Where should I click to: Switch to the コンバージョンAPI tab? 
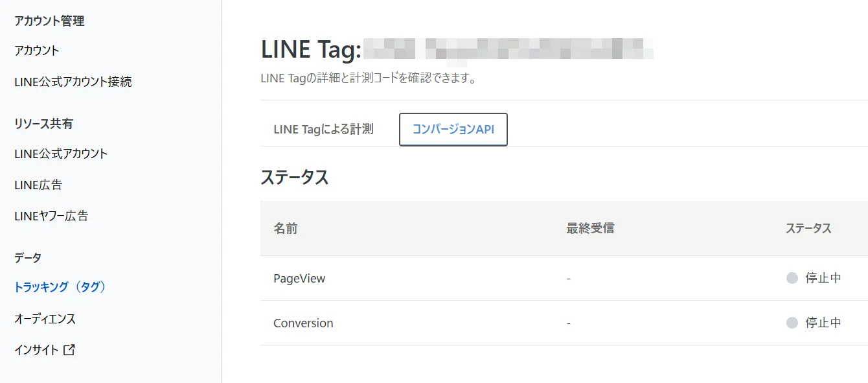point(453,130)
